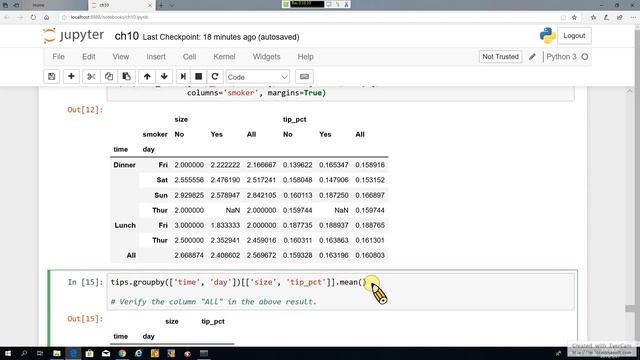Click the Last Checkpoint autosaved text
Viewport: 640px width, 360px height.
tap(221, 37)
